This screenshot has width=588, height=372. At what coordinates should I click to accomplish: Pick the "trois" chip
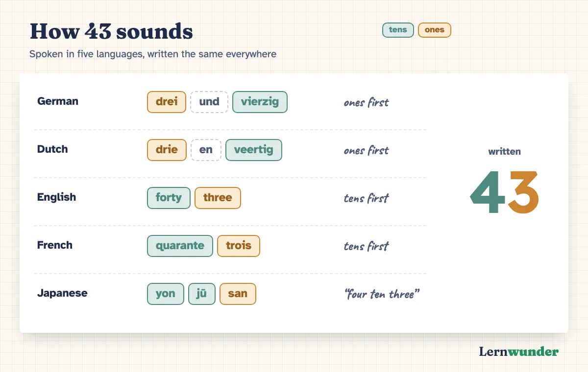click(239, 246)
